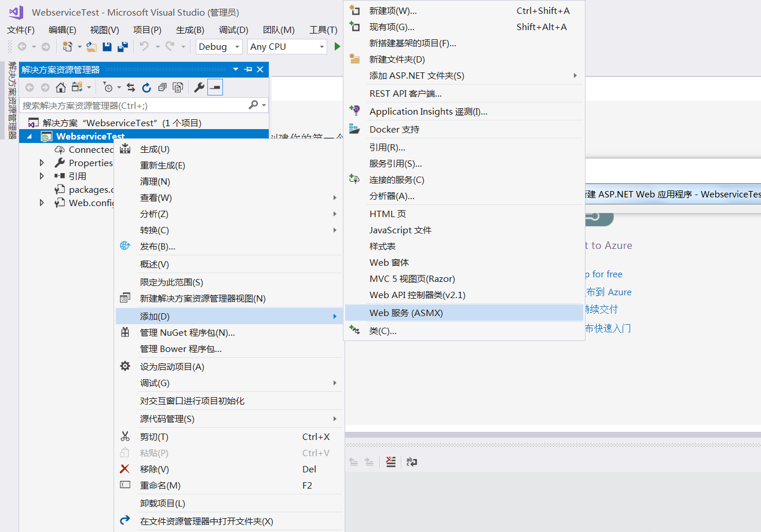
Task: Open the 视图(V) menu
Action: [105, 30]
